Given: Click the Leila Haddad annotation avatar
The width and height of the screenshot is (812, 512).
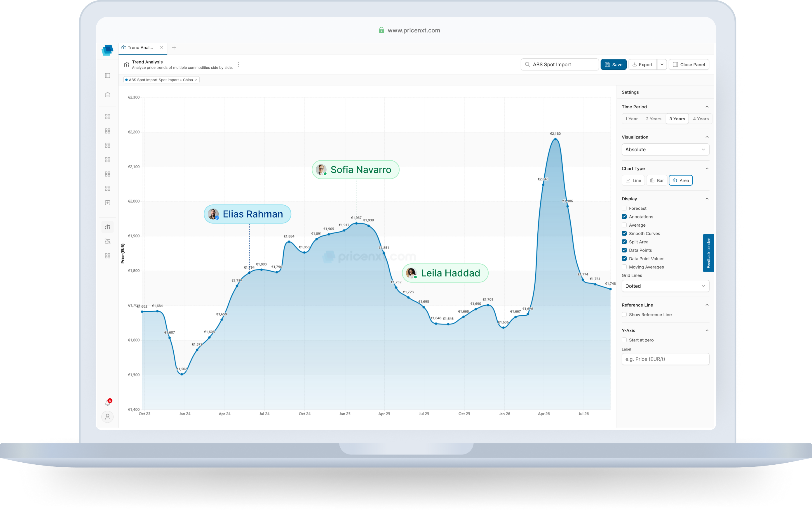Looking at the screenshot, I should click(x=411, y=273).
